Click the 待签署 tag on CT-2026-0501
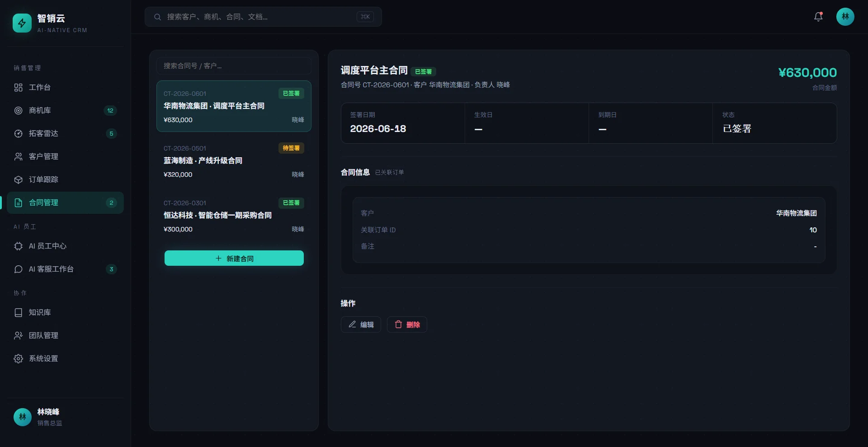The width and height of the screenshot is (868, 447). [291, 148]
